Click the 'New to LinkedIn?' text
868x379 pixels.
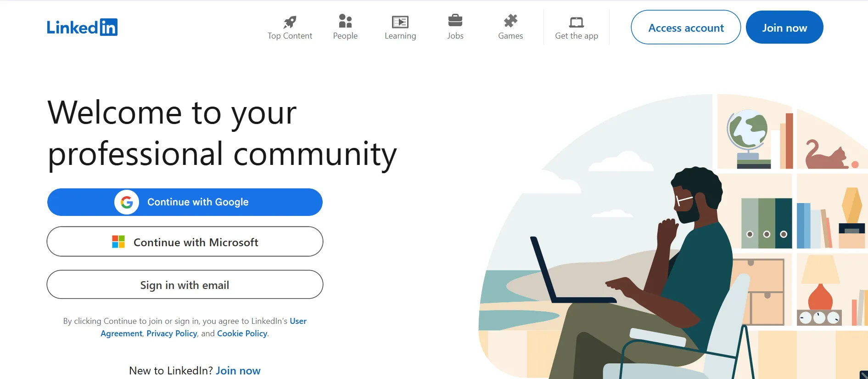[171, 371]
